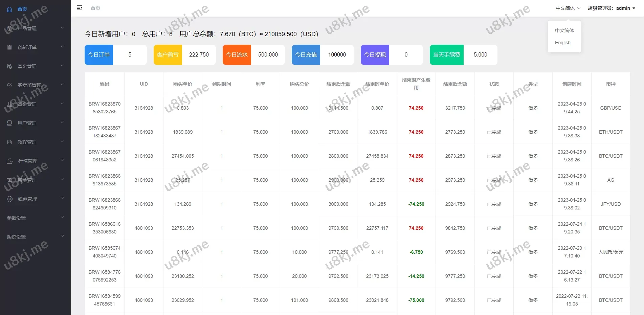Image resolution: width=644 pixels, height=315 pixels.
Task: Open the 中文简体 language dropdown in header
Action: (x=568, y=8)
